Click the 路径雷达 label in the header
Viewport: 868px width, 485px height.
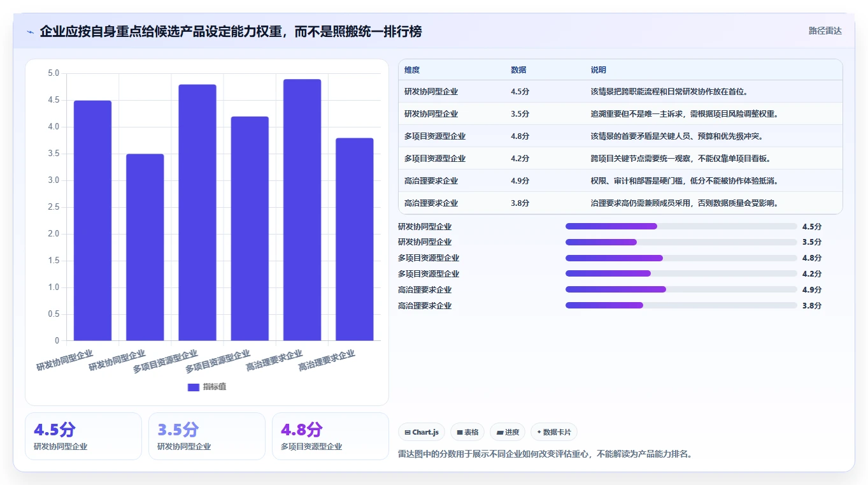pos(825,31)
